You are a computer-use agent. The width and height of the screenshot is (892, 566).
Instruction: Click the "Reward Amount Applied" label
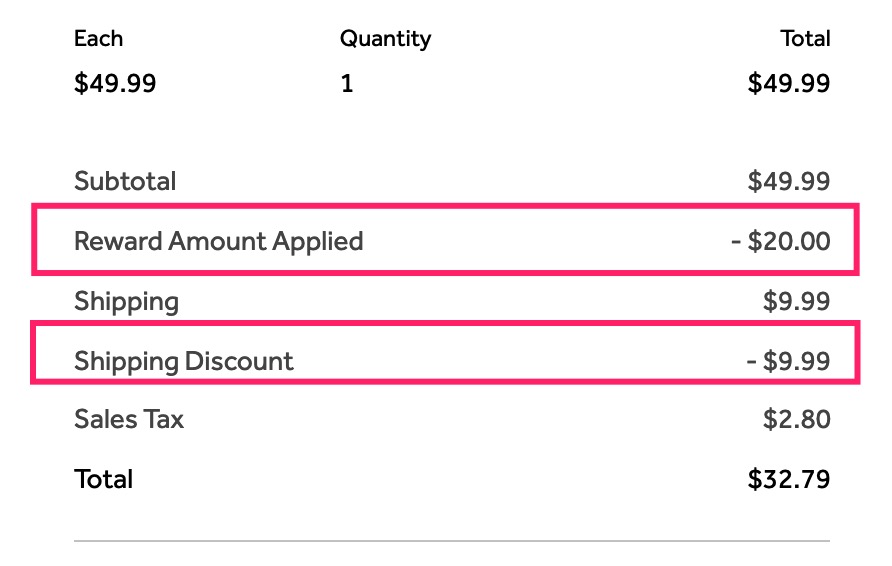tap(218, 241)
